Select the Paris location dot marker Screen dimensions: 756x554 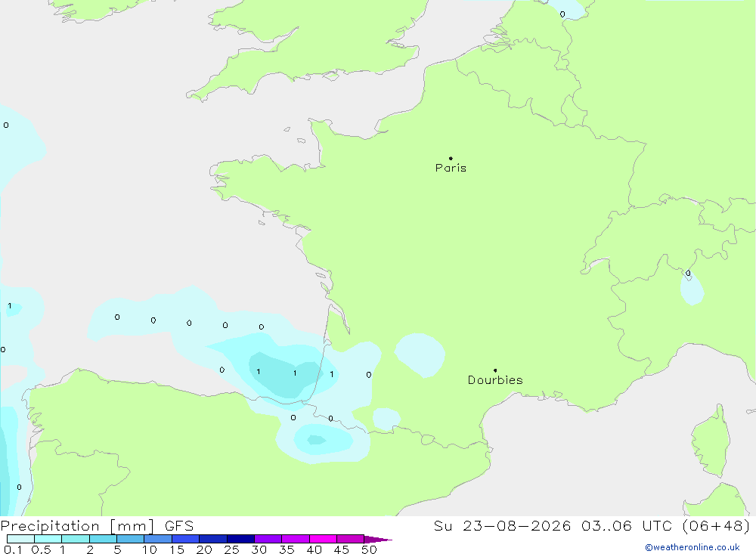pyautogui.click(x=451, y=158)
